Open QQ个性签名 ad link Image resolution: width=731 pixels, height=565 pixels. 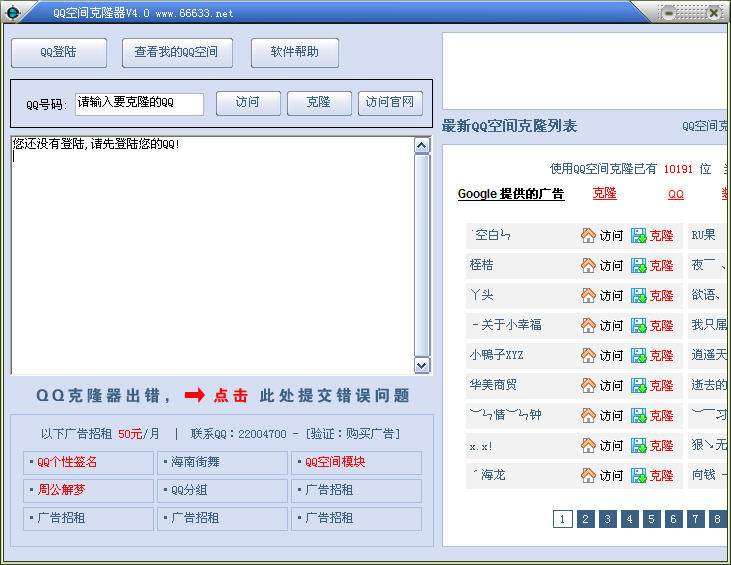point(67,462)
